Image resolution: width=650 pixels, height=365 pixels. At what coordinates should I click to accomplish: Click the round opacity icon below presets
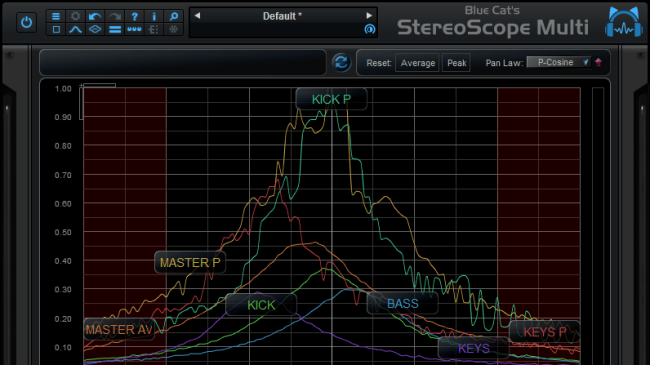pos(369,29)
